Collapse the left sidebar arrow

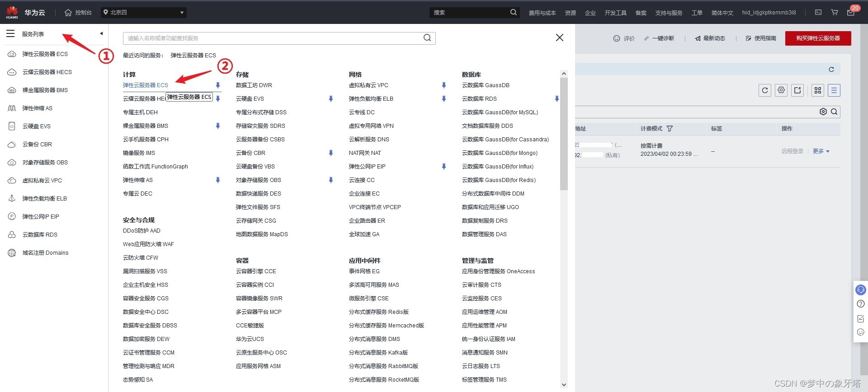click(x=101, y=33)
